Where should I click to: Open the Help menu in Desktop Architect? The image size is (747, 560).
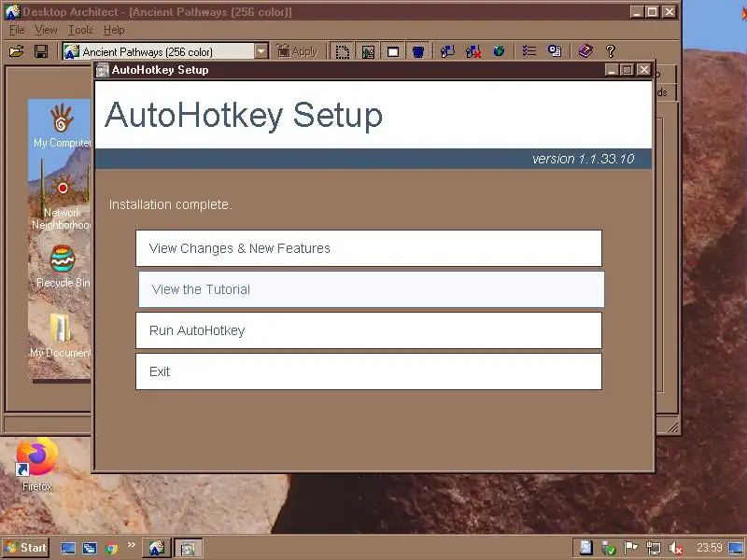tap(114, 30)
